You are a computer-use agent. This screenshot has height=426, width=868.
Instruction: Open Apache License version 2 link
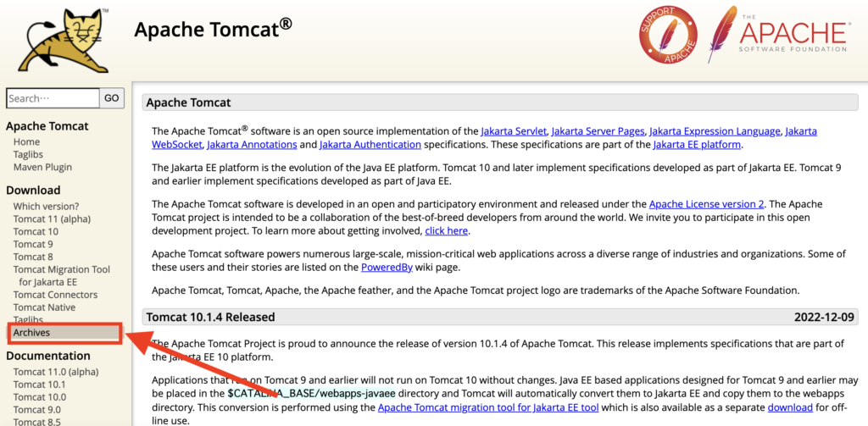coord(706,204)
